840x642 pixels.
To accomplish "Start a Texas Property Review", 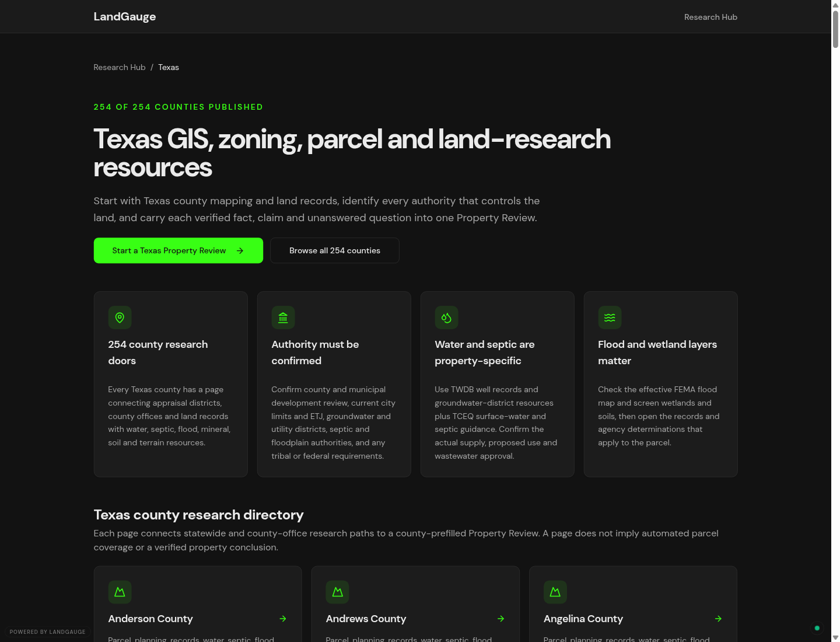I will pyautogui.click(x=178, y=250).
